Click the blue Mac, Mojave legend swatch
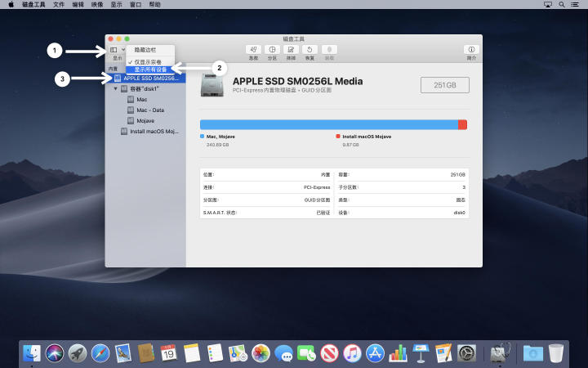The image size is (588, 368). click(203, 137)
